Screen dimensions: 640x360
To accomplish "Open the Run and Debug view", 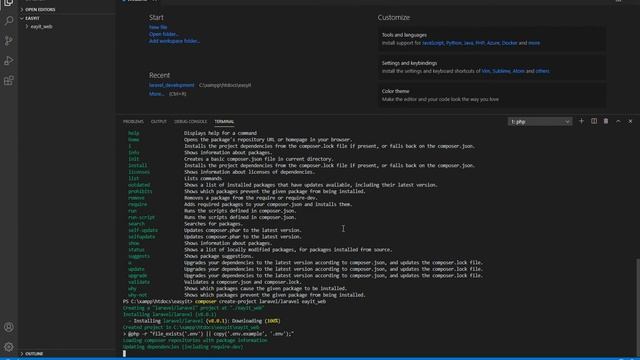I will click(9, 60).
